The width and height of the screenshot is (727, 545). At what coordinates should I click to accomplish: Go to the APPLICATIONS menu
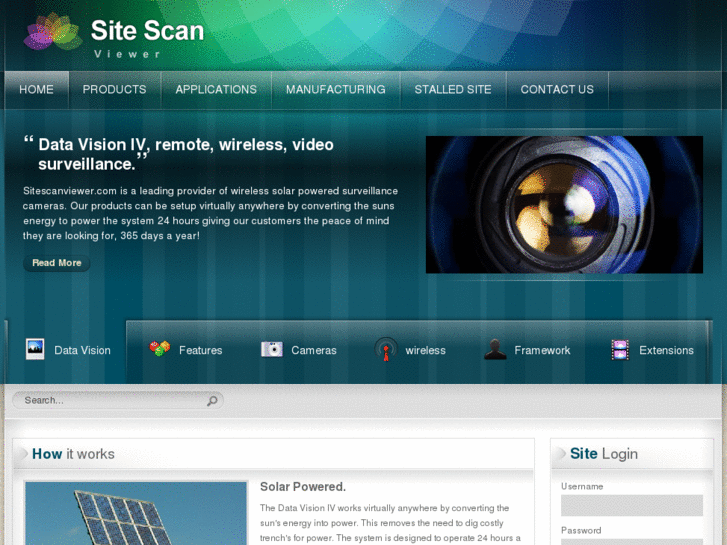(216, 90)
